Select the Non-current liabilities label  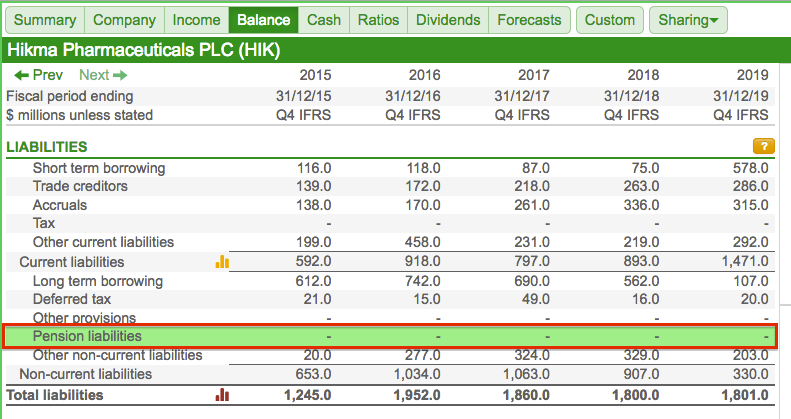pos(86,374)
